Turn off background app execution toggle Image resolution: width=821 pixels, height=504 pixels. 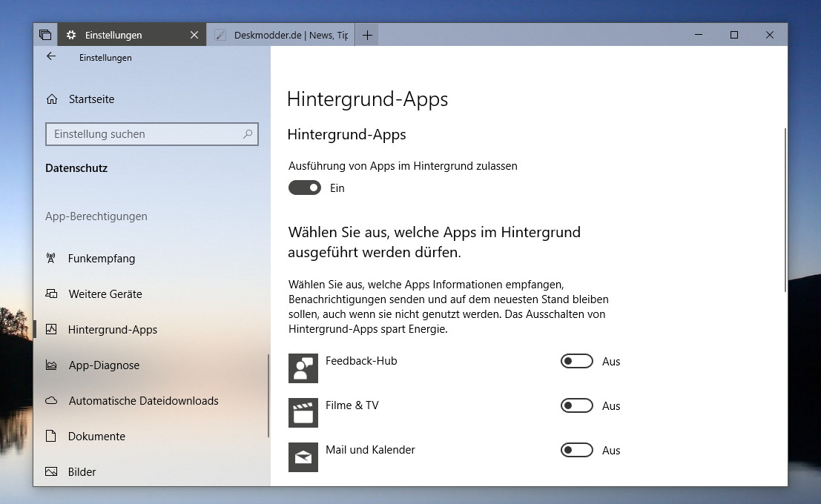[x=305, y=188]
